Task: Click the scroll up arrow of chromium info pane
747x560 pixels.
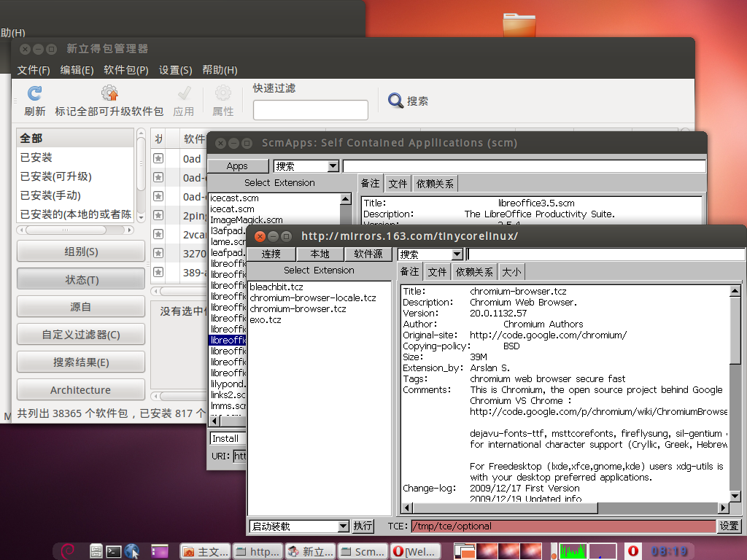Action: click(735, 290)
